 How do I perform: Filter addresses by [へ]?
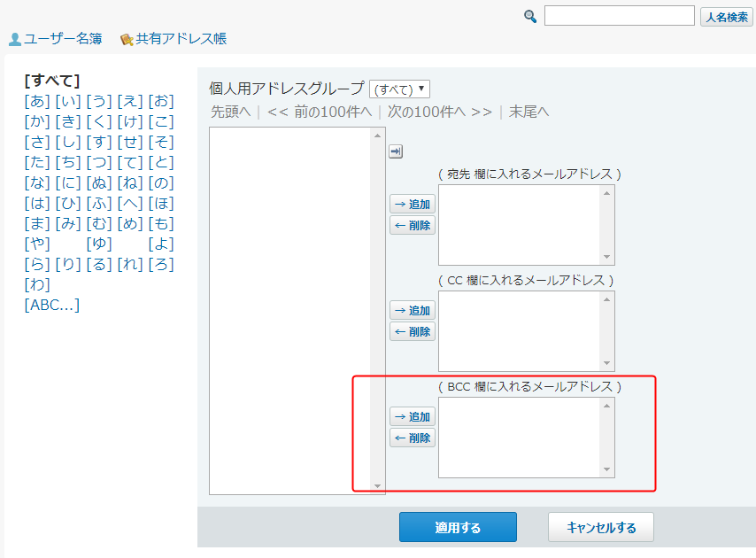point(130,203)
